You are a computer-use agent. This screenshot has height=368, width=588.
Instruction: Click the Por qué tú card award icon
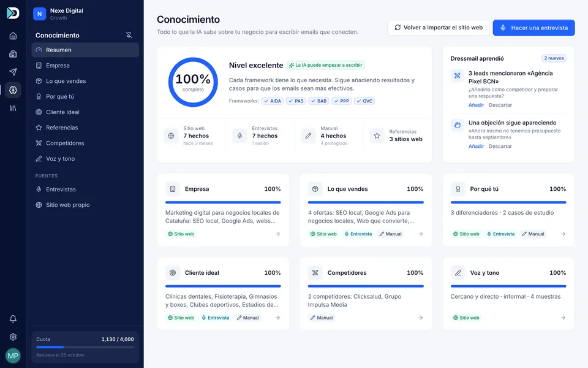click(458, 189)
